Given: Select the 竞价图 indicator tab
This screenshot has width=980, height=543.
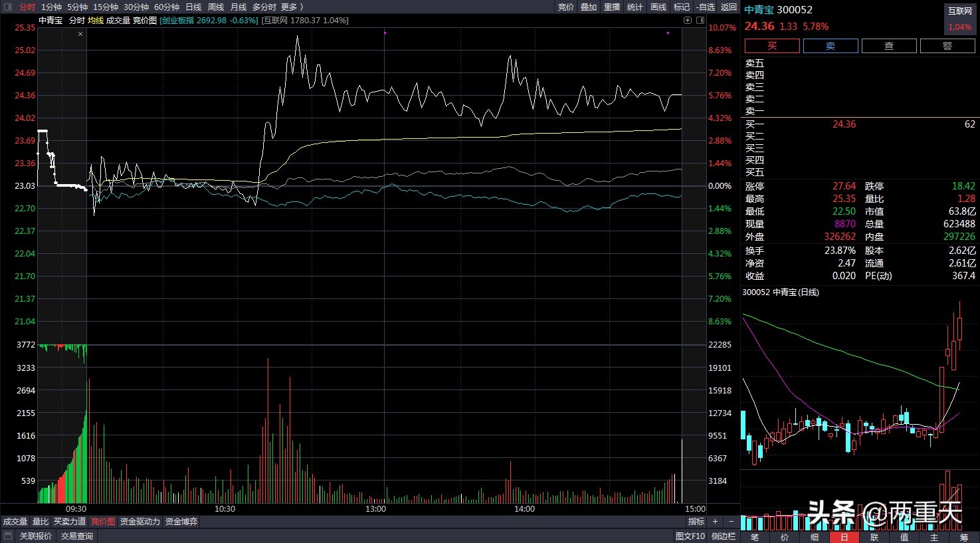Looking at the screenshot, I should pos(103,522).
